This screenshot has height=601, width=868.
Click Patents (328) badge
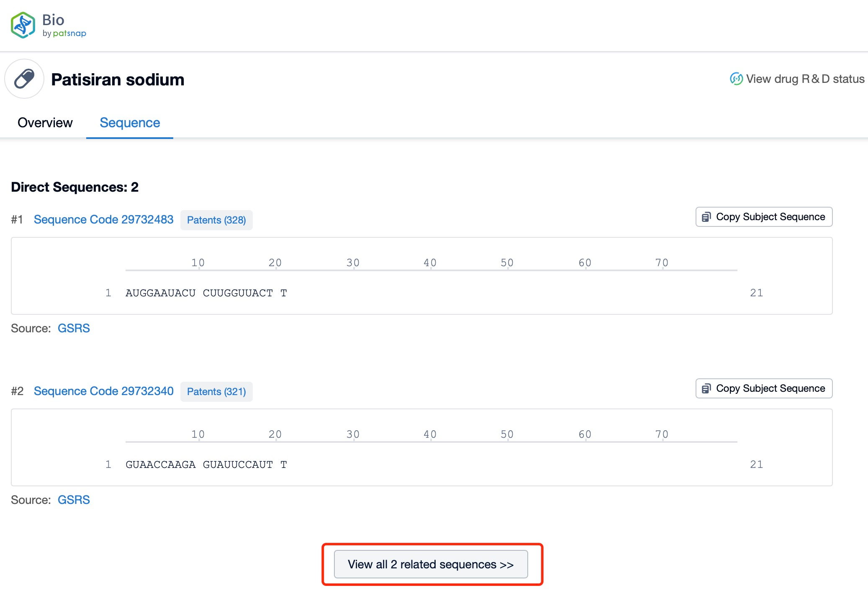coord(216,220)
